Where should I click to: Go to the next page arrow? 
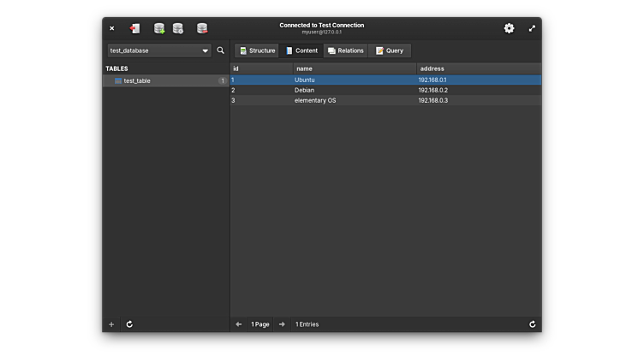coord(282,324)
